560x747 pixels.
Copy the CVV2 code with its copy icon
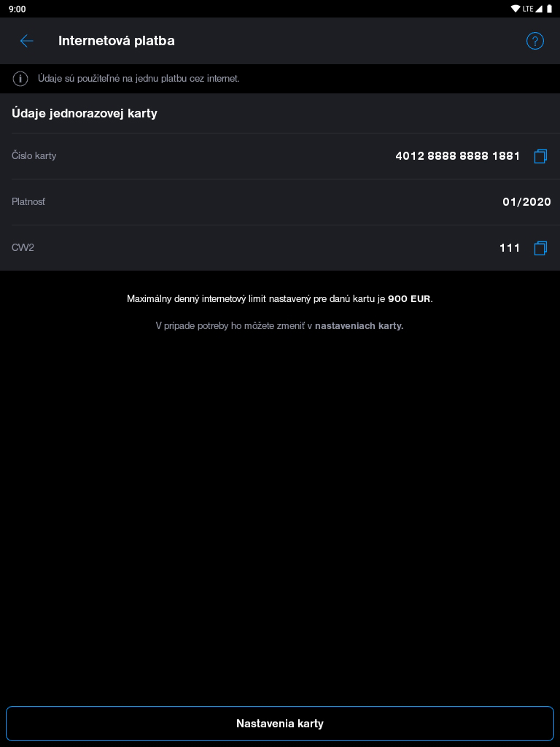point(540,248)
